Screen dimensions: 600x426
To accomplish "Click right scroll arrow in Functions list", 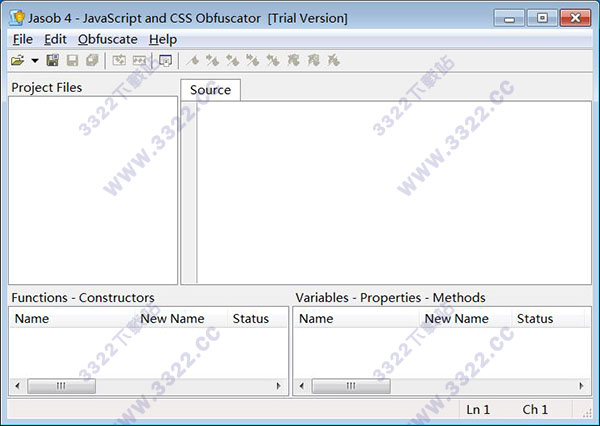I will pos(279,386).
